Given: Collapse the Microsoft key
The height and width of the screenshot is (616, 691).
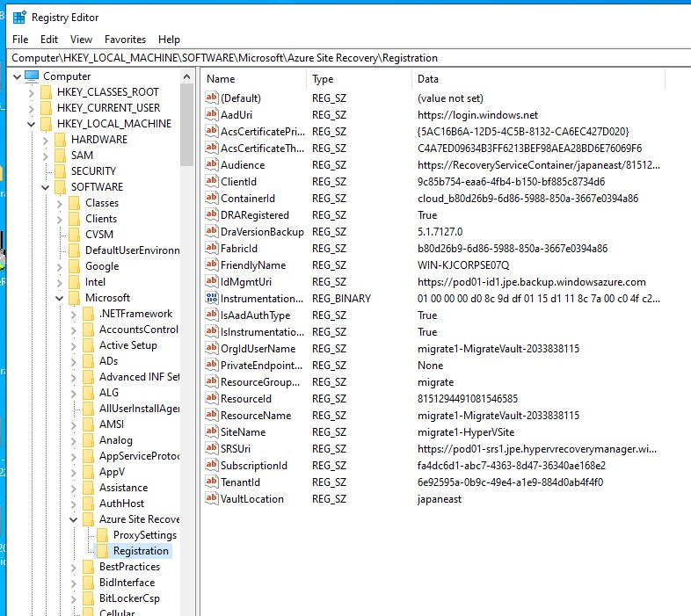Looking at the screenshot, I should click(x=60, y=298).
